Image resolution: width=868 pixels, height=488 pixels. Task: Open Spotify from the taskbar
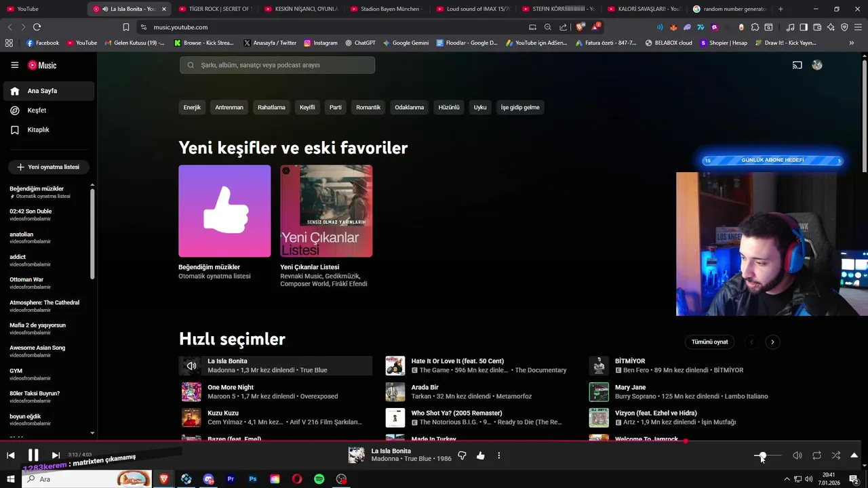tap(319, 479)
